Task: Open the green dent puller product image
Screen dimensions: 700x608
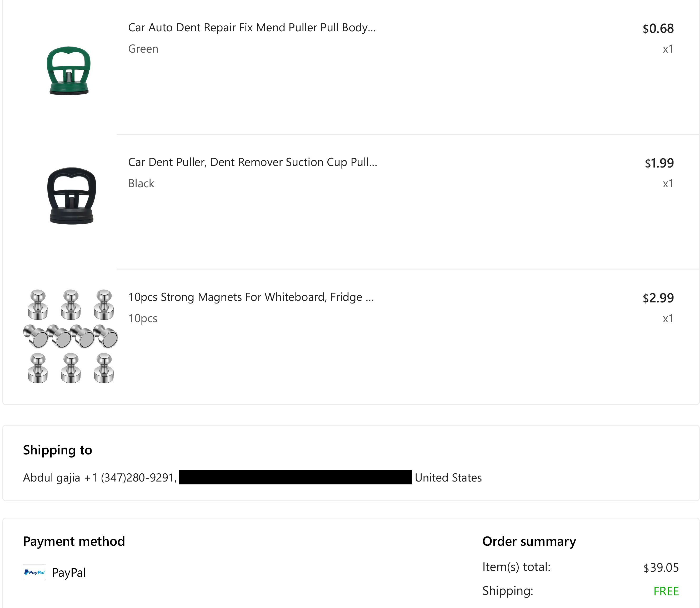Action: pos(69,70)
